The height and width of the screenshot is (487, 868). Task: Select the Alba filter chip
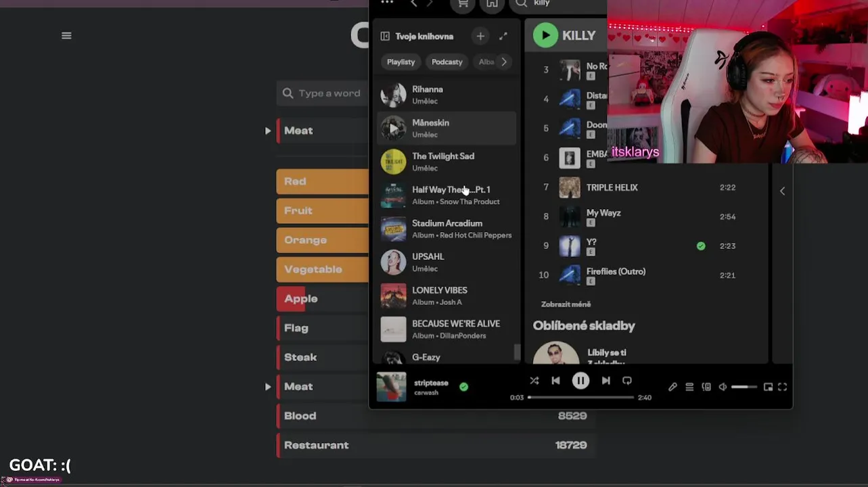pyautogui.click(x=486, y=62)
